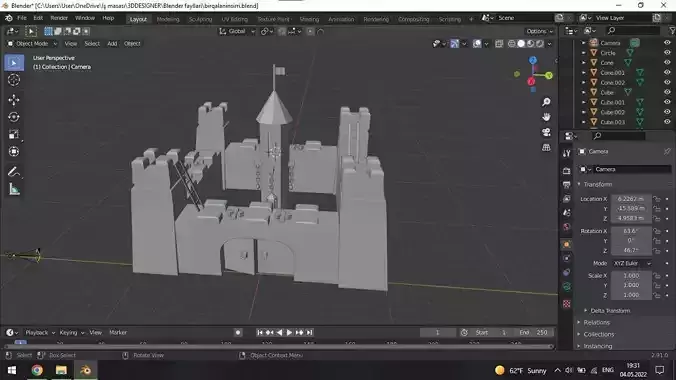The width and height of the screenshot is (676, 380).
Task: Click the Pan view hand icon
Action: tap(546, 117)
